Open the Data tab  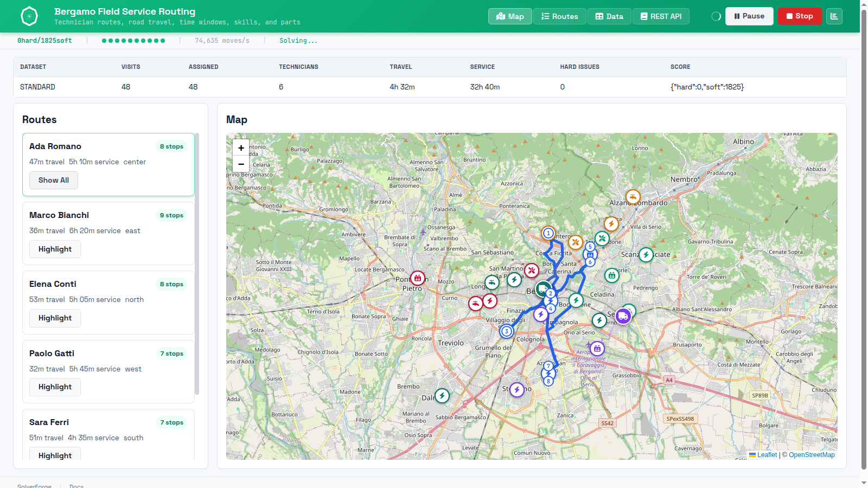click(609, 16)
